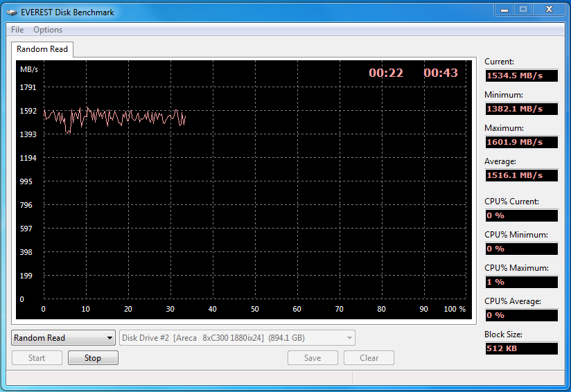Screen dimensions: 571x392
Task: Click the EVEREST disk icon in title bar
Action: pos(12,12)
